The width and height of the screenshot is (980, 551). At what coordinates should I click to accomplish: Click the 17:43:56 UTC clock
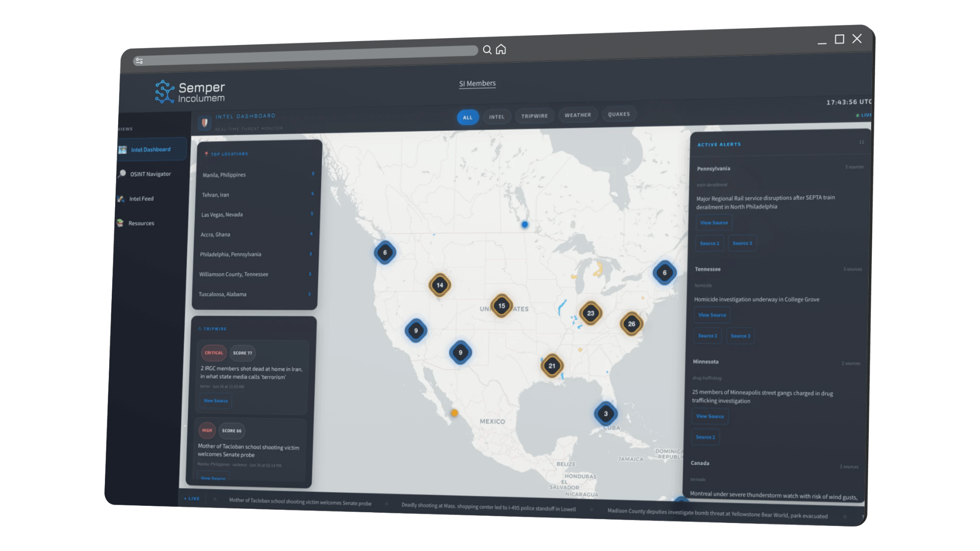click(849, 102)
